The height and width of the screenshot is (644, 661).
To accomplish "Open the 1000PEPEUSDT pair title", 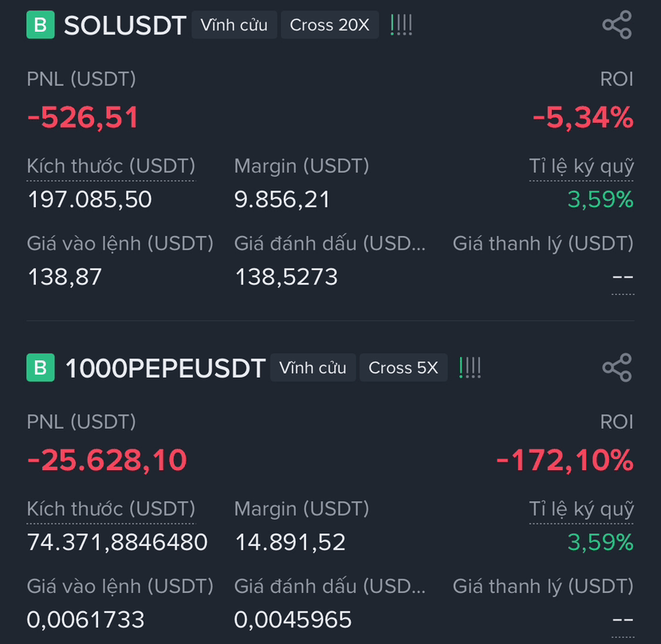I will coord(165,368).
